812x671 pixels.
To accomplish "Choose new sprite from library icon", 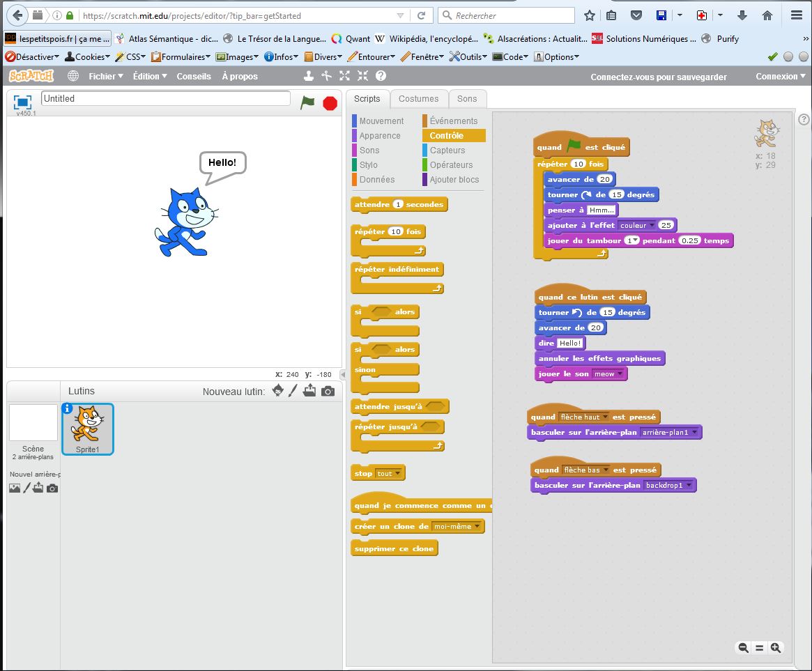I will (x=278, y=391).
